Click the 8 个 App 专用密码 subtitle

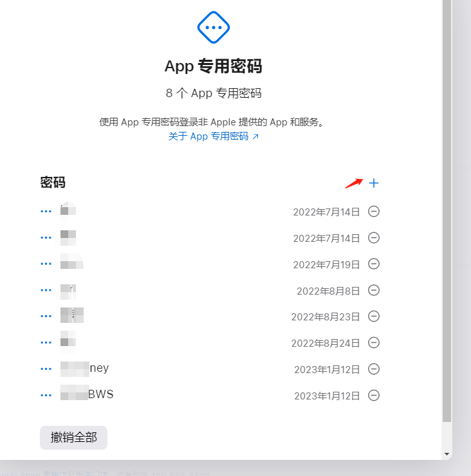pos(214,93)
